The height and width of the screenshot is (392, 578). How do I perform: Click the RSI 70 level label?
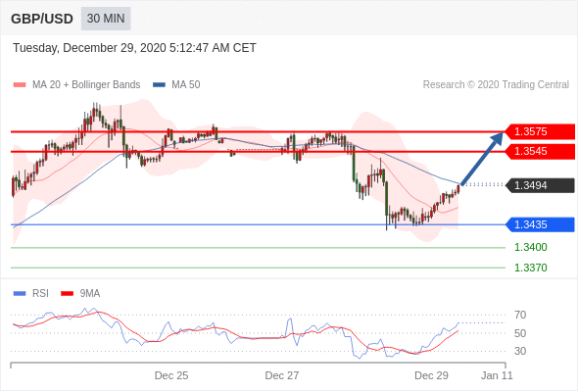click(x=520, y=315)
